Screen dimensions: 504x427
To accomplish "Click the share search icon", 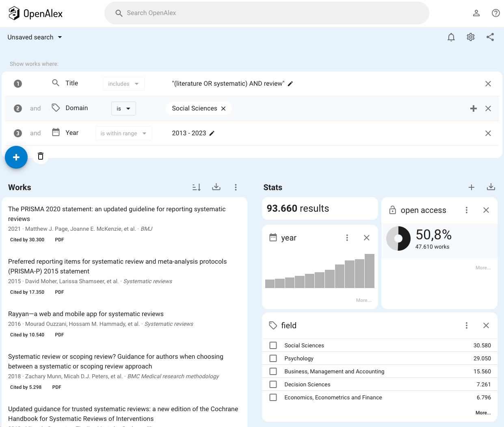I will (490, 37).
